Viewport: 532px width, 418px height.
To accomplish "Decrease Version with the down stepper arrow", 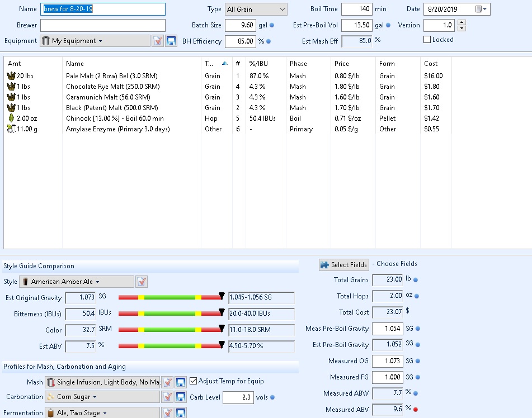I will tap(462, 28).
